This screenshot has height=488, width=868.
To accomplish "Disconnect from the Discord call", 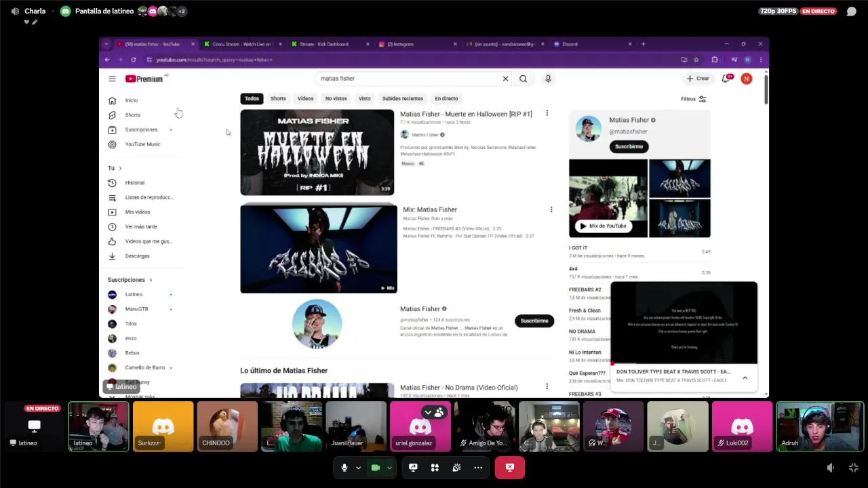I will 509,468.
